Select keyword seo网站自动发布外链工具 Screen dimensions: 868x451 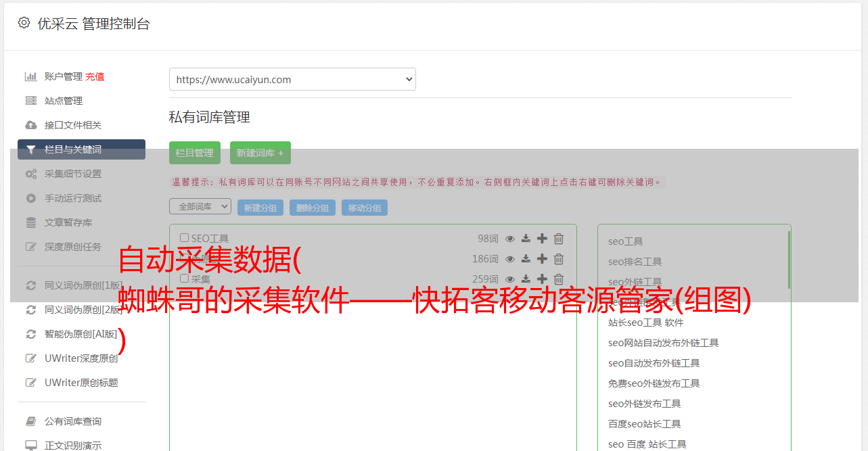pos(663,343)
